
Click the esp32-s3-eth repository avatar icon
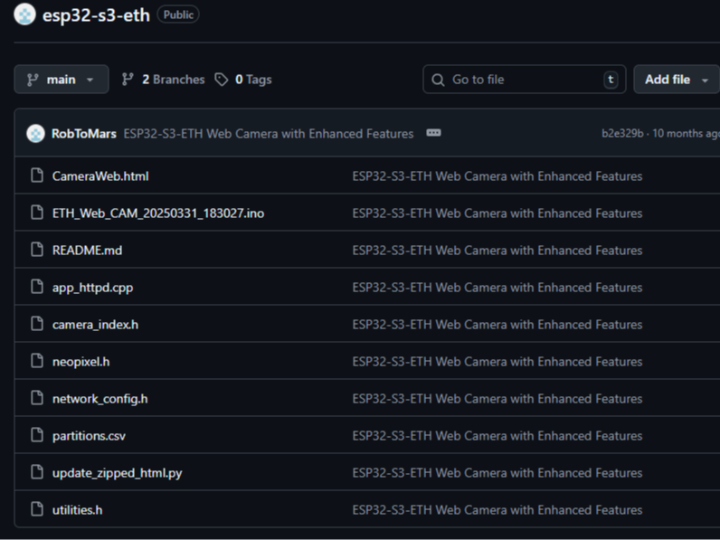[25, 15]
